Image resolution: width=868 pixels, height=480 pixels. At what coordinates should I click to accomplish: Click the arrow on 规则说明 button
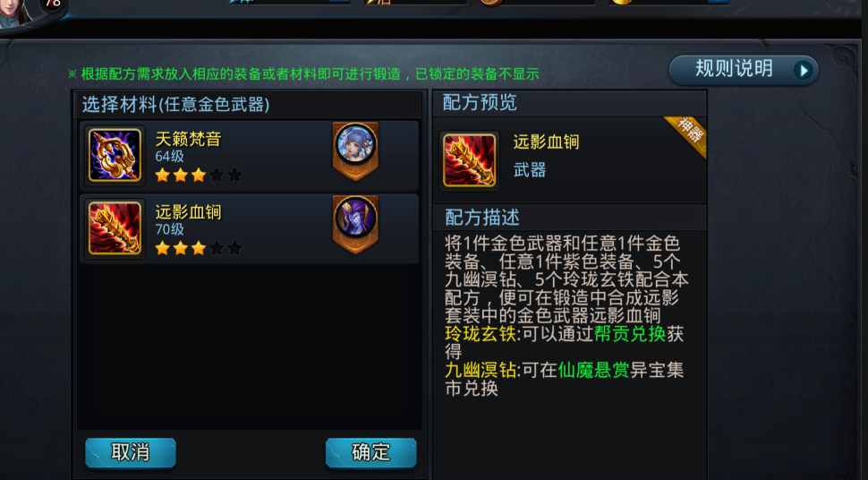point(804,71)
